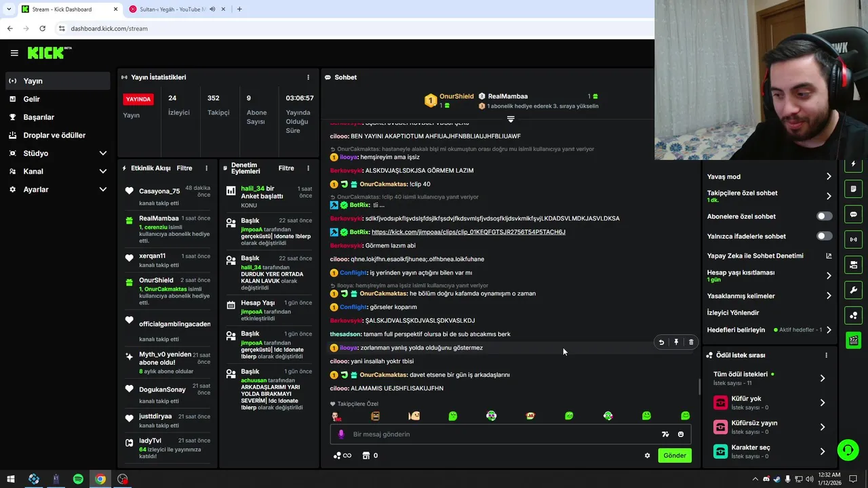Open Filtre in Etkinlik Akışı
Image resolution: width=868 pixels, height=488 pixels.
pos(184,168)
